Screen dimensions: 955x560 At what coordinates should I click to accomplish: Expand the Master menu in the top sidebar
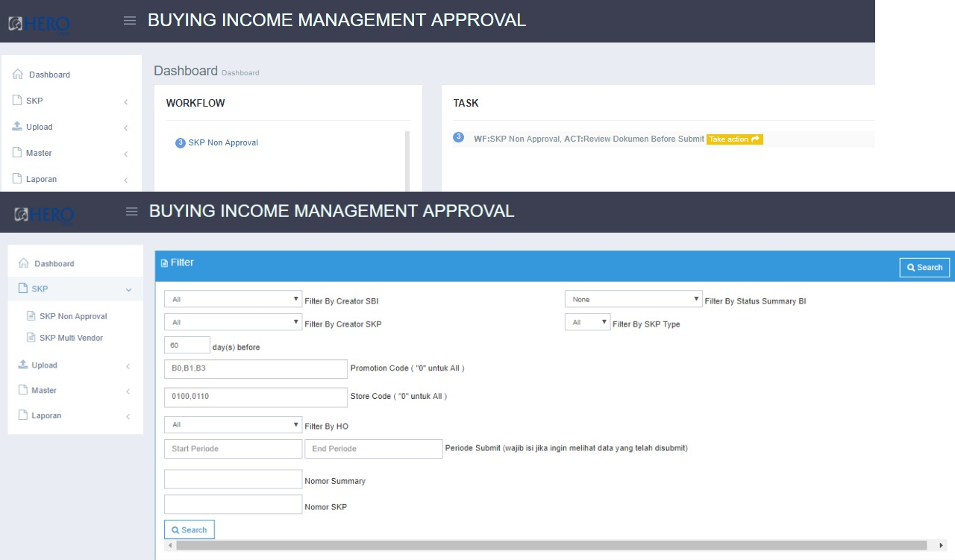72,153
